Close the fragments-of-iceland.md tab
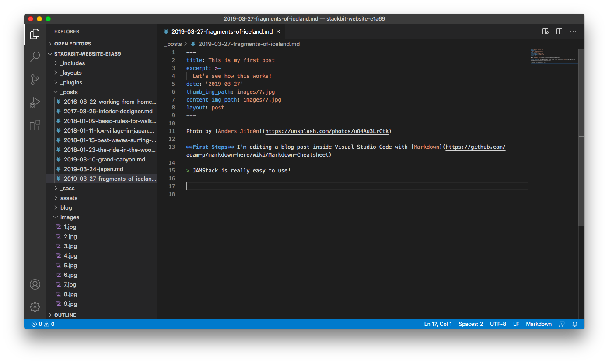Image resolution: width=609 pixels, height=364 pixels. pyautogui.click(x=278, y=31)
